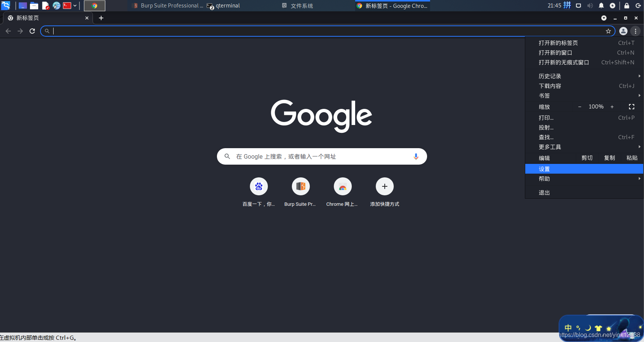
Task: Open 打开新的无痕式窗口 incognito window
Action: [x=584, y=62]
